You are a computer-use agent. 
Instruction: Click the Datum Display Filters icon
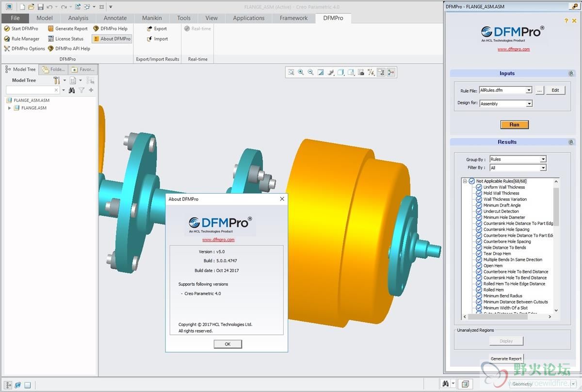click(x=371, y=72)
